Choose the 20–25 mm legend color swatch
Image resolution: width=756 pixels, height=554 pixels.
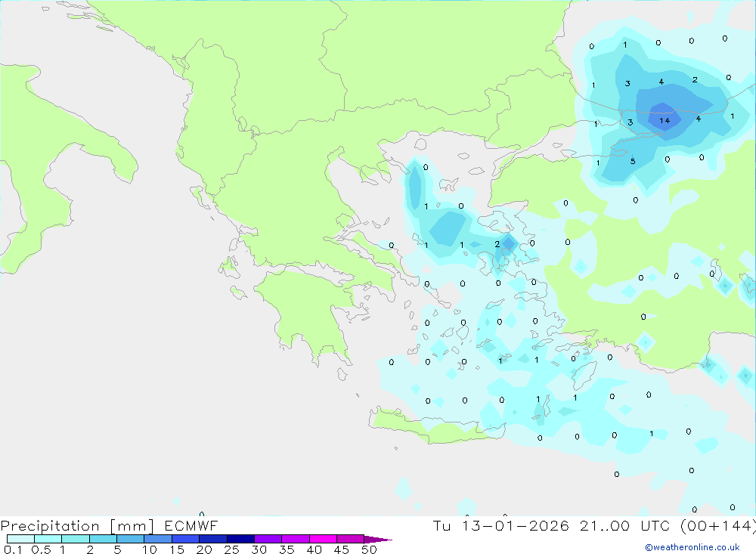(x=213, y=539)
